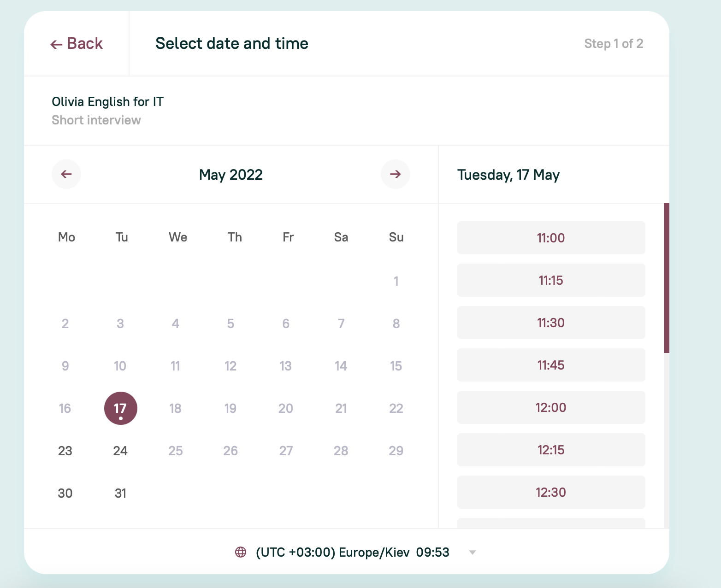
Task: Pick the 11:30 time slot
Action: pos(551,323)
